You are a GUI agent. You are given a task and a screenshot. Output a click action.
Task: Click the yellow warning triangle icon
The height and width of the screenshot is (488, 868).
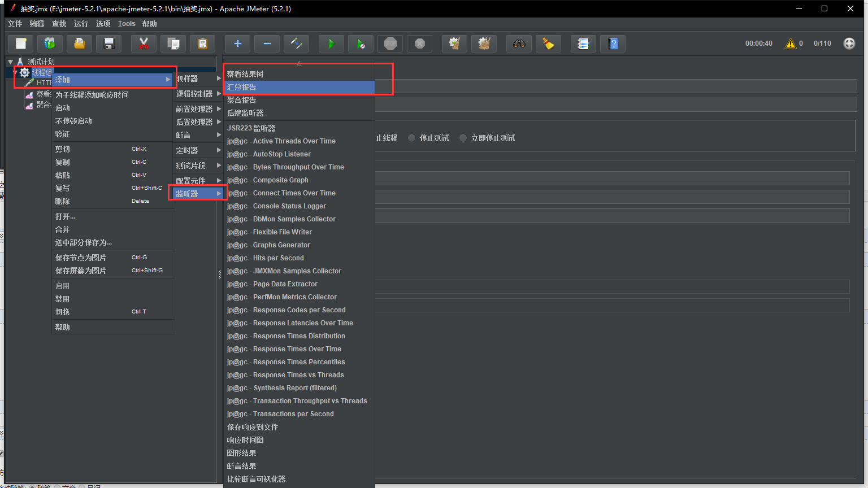point(791,43)
